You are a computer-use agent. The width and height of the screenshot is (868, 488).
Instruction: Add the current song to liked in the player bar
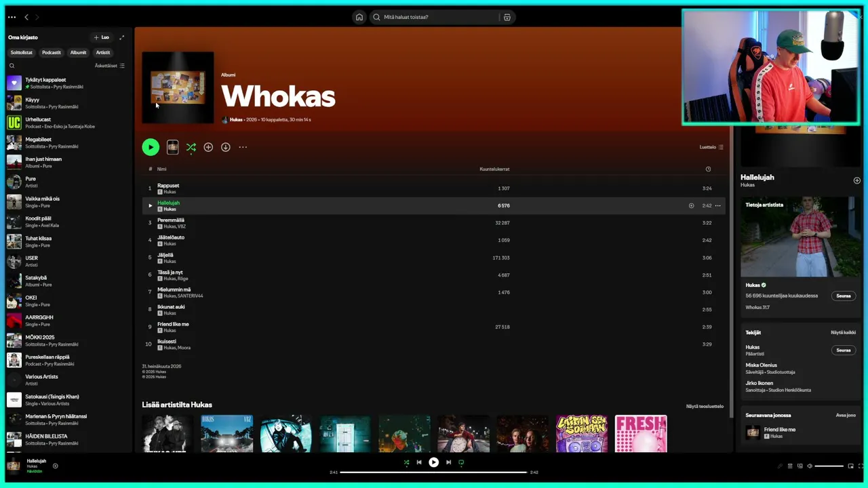[56, 466]
